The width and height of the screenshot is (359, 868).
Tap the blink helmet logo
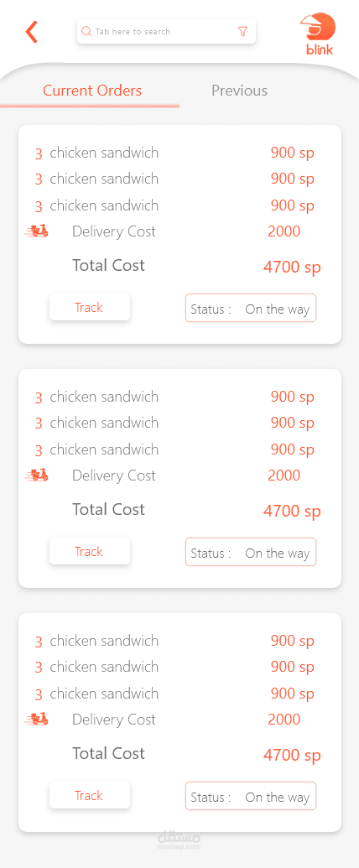[x=319, y=35]
